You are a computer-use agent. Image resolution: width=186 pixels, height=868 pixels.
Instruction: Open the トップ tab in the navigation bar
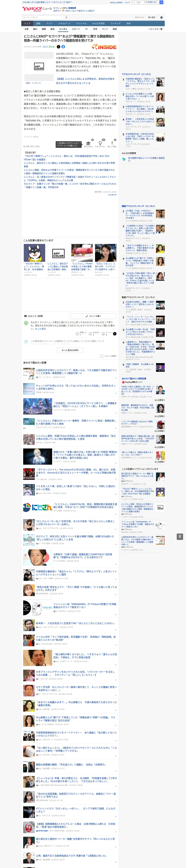click(27, 24)
